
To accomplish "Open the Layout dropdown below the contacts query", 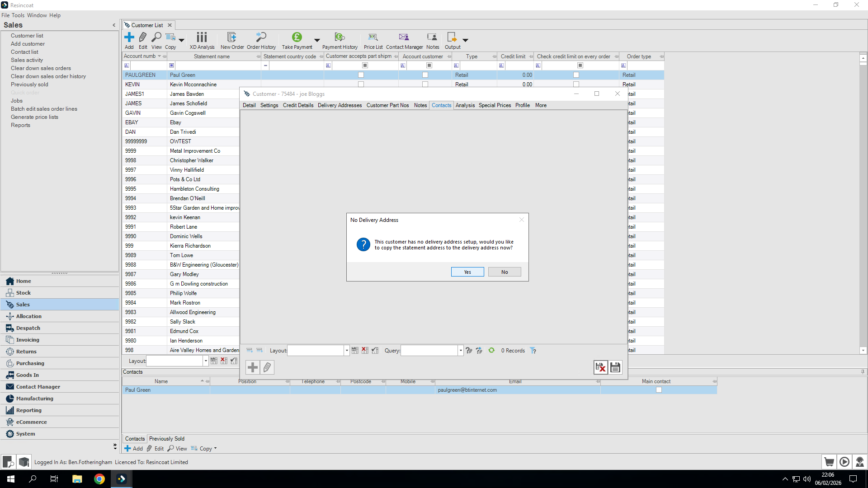I will (x=346, y=350).
